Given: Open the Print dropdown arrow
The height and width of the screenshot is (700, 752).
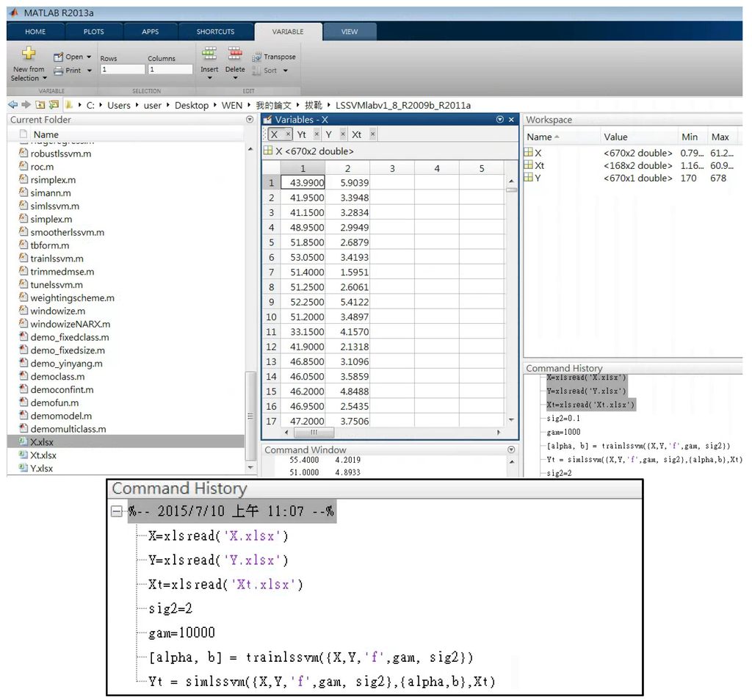Looking at the screenshot, I should [x=90, y=71].
